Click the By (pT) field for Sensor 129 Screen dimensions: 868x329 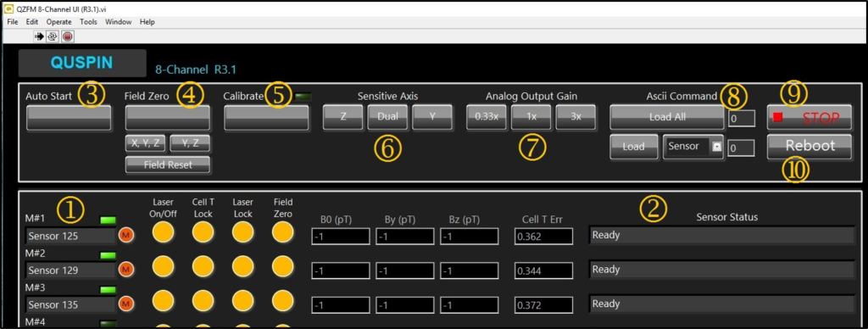click(405, 270)
